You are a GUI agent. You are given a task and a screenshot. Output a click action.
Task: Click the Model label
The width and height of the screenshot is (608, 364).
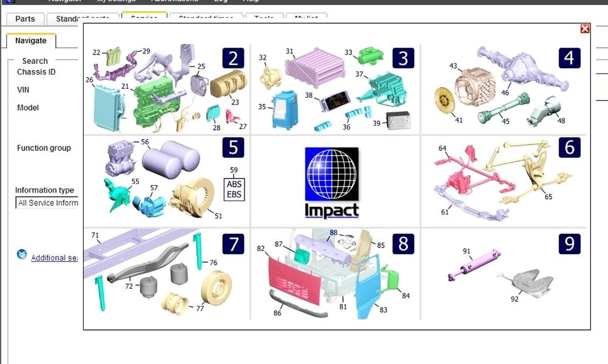[x=28, y=108]
